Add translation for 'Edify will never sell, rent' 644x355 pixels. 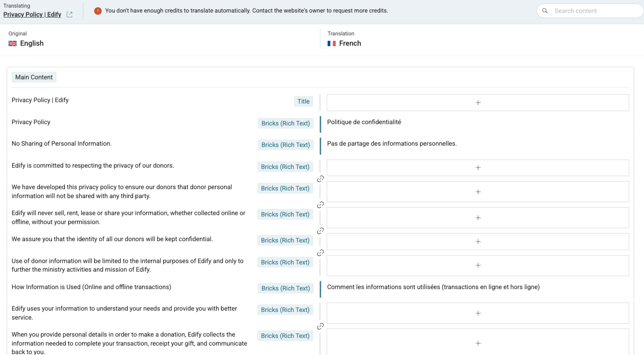click(x=478, y=218)
